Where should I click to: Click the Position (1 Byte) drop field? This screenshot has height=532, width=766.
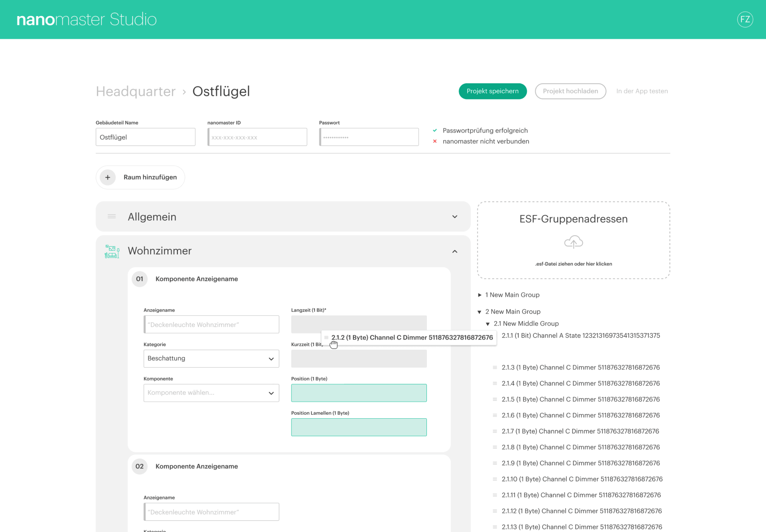[x=359, y=393]
